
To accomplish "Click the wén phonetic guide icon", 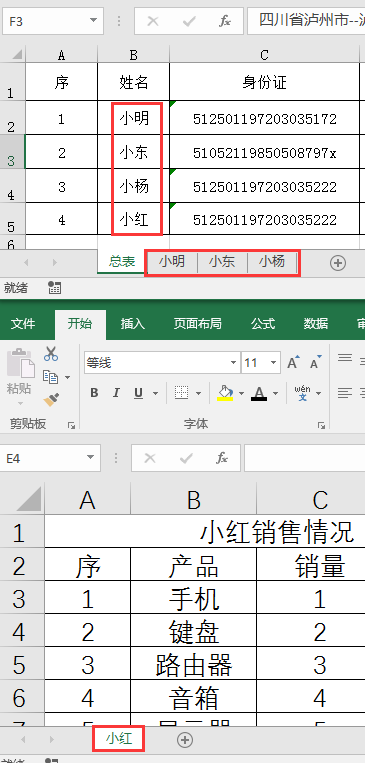I will coord(302,393).
